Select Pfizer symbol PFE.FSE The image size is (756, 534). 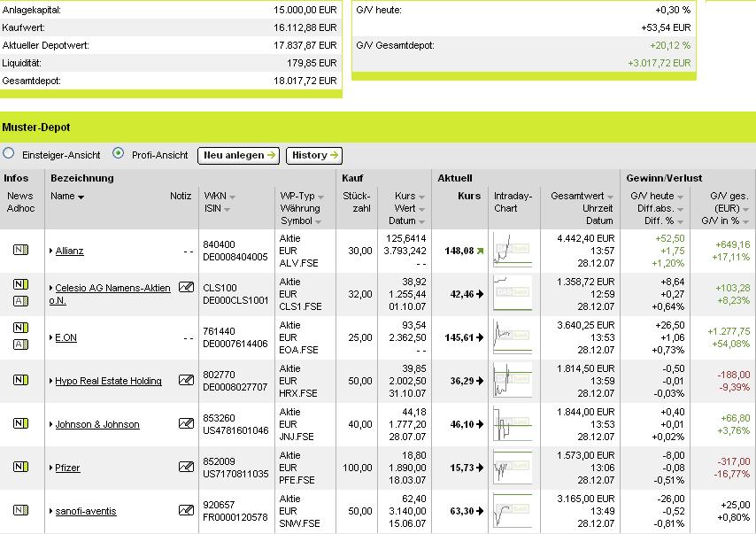click(297, 481)
